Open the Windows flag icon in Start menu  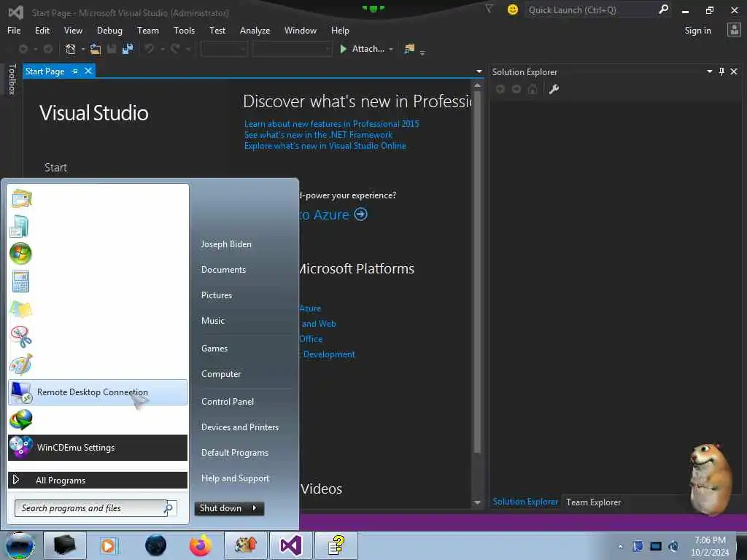[20, 253]
